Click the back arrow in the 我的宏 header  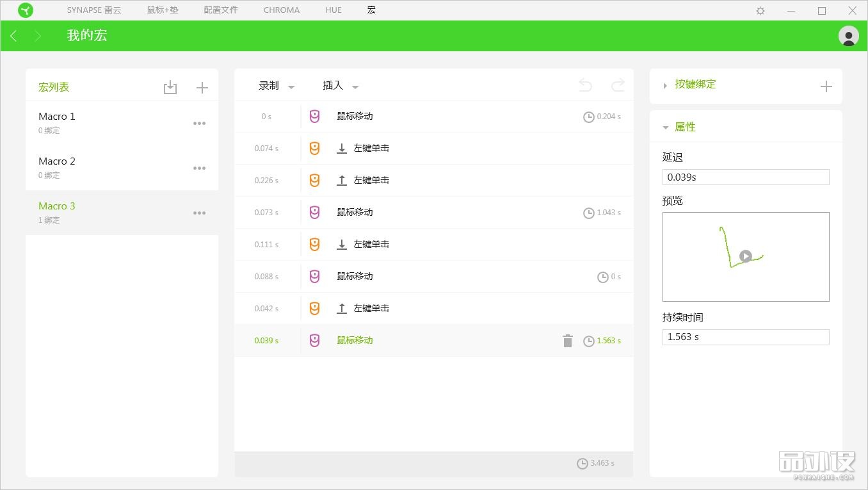click(x=13, y=36)
